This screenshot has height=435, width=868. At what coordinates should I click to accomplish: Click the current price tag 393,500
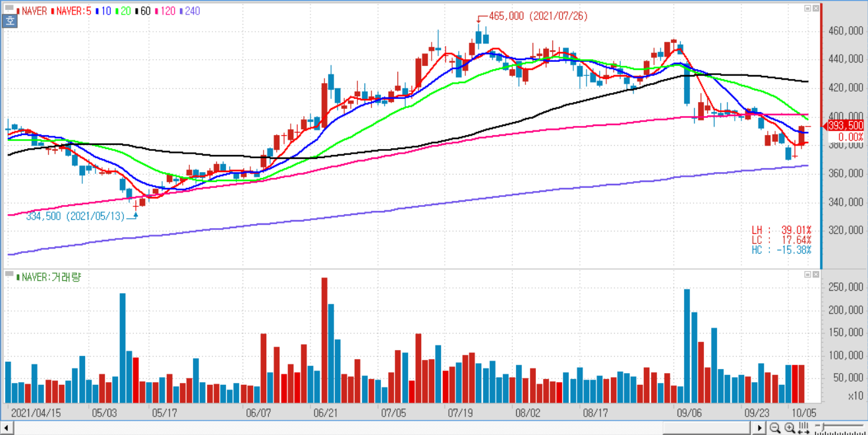(846, 125)
